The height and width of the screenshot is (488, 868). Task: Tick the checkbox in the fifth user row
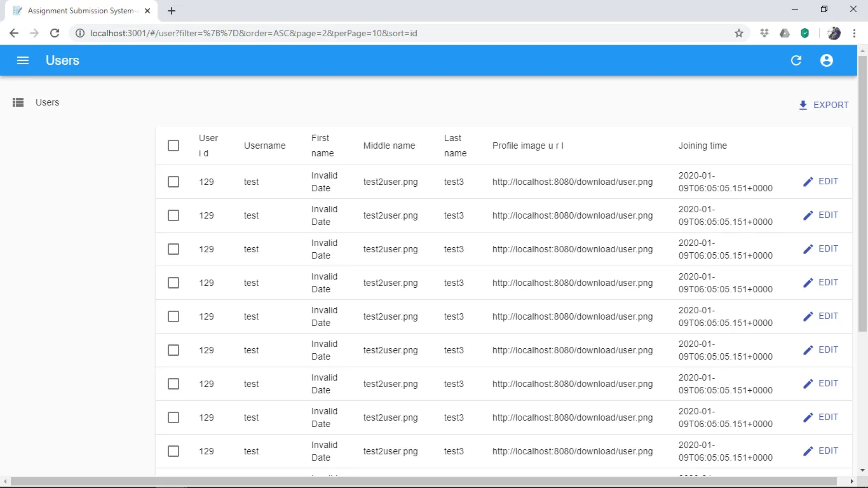173,316
